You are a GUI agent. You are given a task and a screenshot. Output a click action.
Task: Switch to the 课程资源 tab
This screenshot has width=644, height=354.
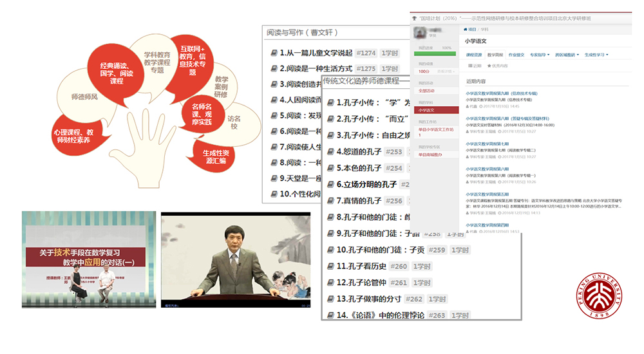coord(474,55)
